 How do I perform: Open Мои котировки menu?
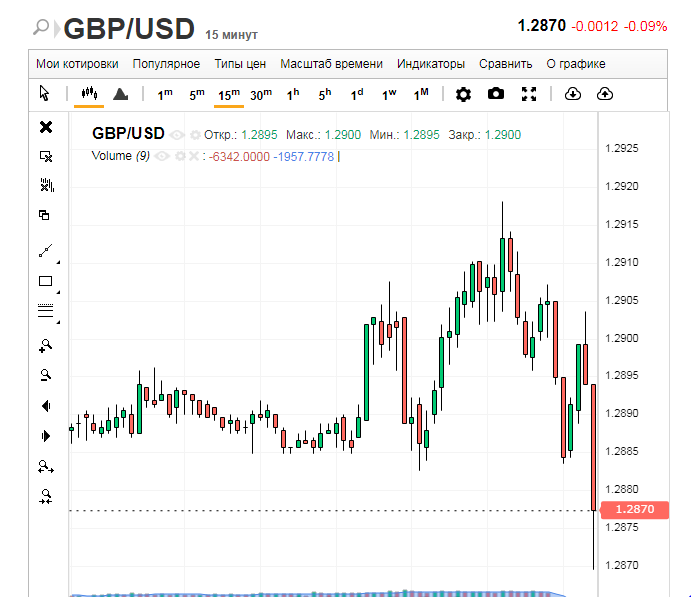77,64
